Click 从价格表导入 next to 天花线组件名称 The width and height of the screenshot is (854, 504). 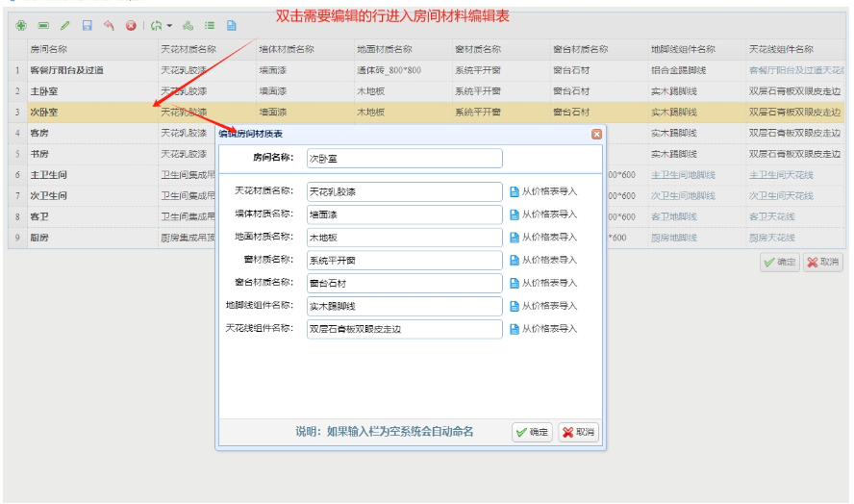click(543, 329)
